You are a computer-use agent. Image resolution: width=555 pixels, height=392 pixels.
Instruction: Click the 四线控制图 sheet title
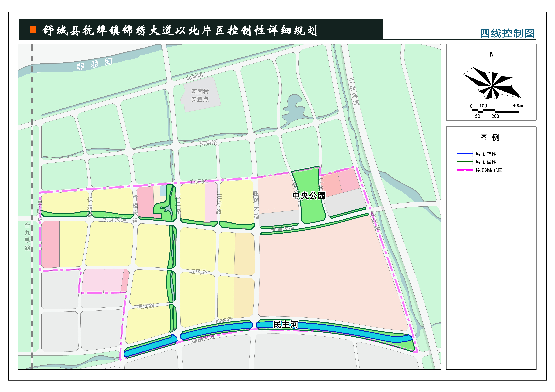[x=507, y=33]
